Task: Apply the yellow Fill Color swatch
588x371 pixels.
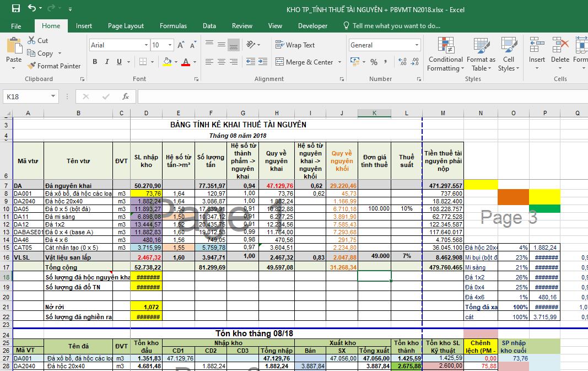Action: point(167,62)
